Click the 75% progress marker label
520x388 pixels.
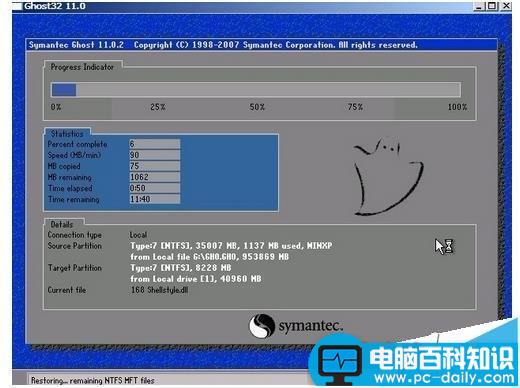[x=355, y=107]
